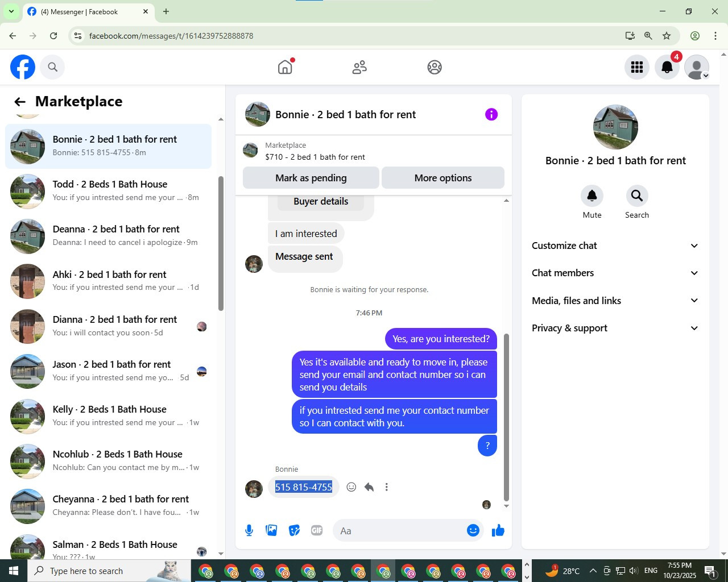Expand Media, files and links section
This screenshot has height=582, width=728.
615,301
